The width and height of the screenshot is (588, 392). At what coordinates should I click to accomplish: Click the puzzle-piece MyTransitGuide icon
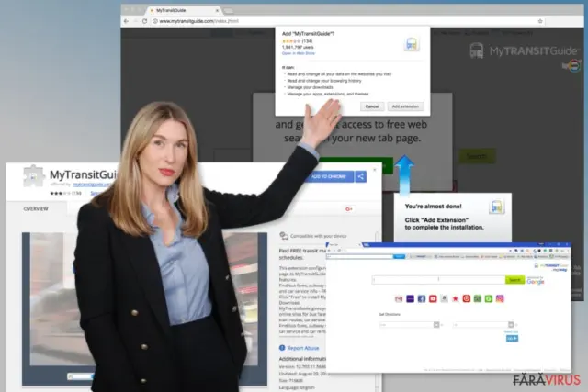coord(33,175)
